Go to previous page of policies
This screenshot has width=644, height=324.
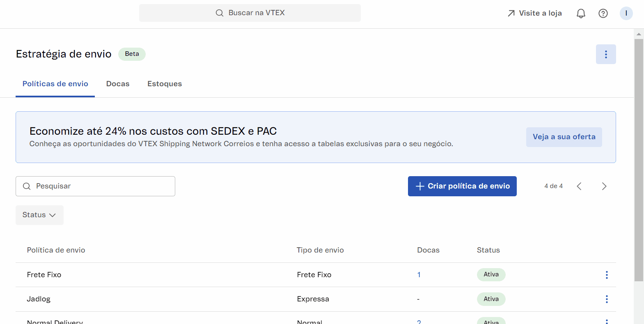[x=579, y=186]
